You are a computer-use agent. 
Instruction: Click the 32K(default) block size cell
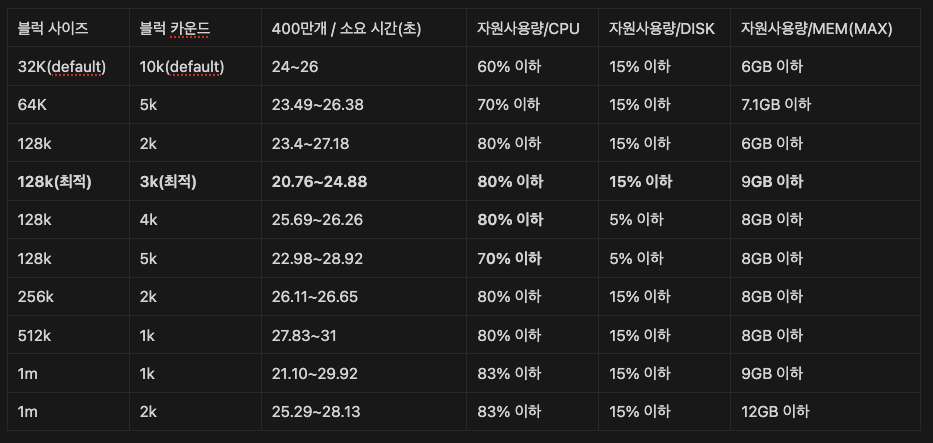(68, 66)
